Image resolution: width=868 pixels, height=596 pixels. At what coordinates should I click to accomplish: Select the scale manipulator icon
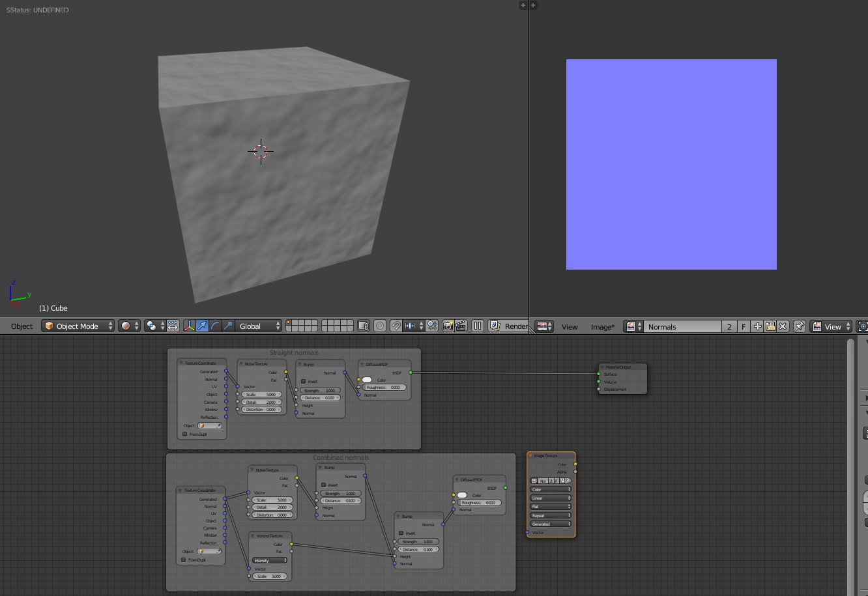pos(227,326)
